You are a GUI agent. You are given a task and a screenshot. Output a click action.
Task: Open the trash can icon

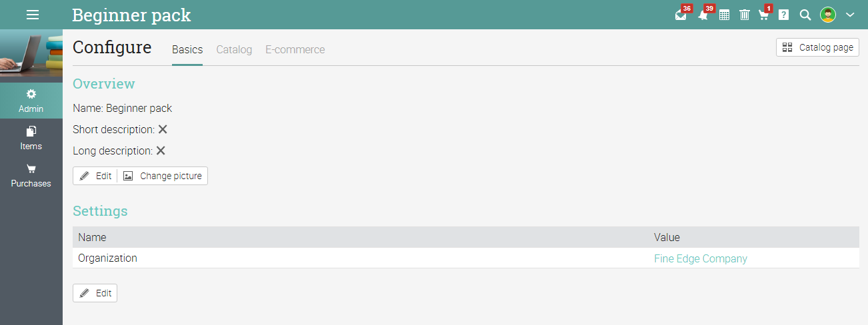745,15
